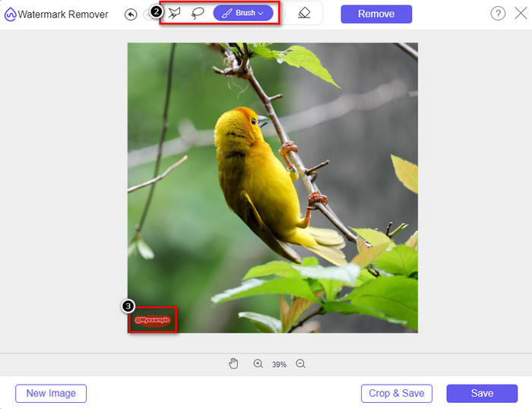The height and width of the screenshot is (409, 532).
Task: Select the Lasso tool
Action: (198, 14)
